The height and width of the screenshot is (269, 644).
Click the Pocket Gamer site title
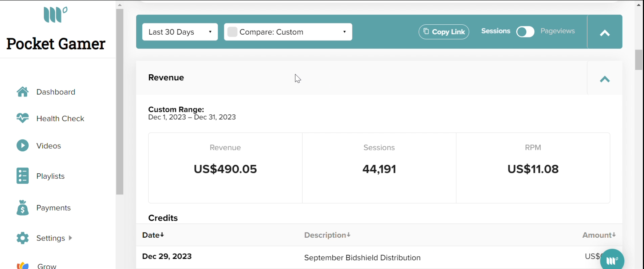(56, 44)
